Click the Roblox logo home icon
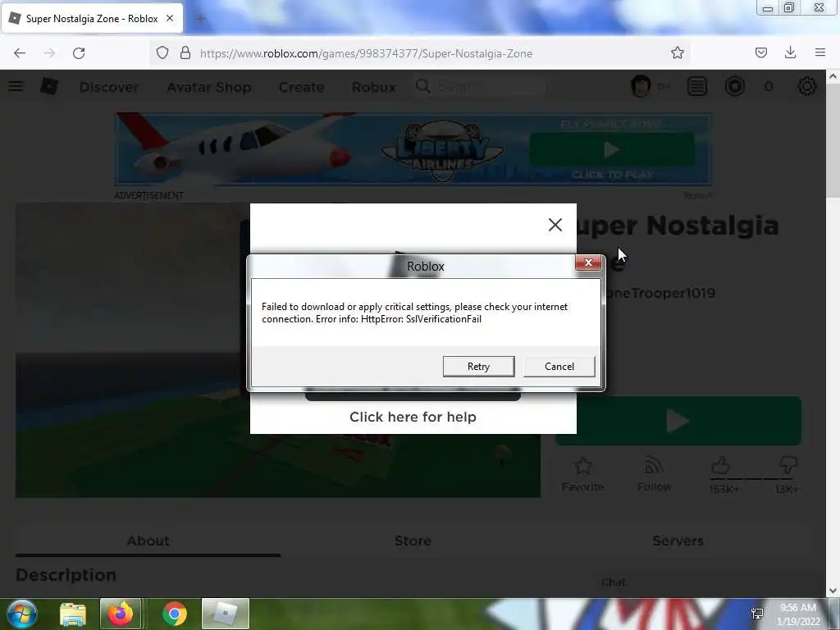Image resolution: width=840 pixels, height=630 pixels. tap(48, 86)
